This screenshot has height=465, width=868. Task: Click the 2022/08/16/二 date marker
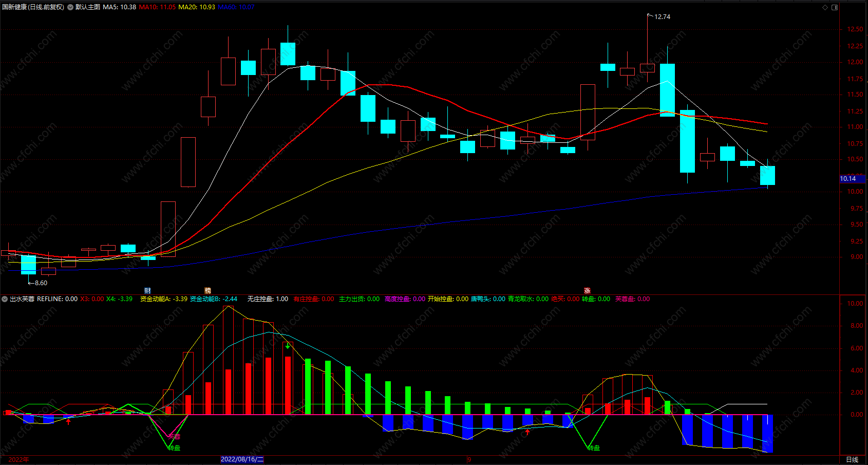242,459
